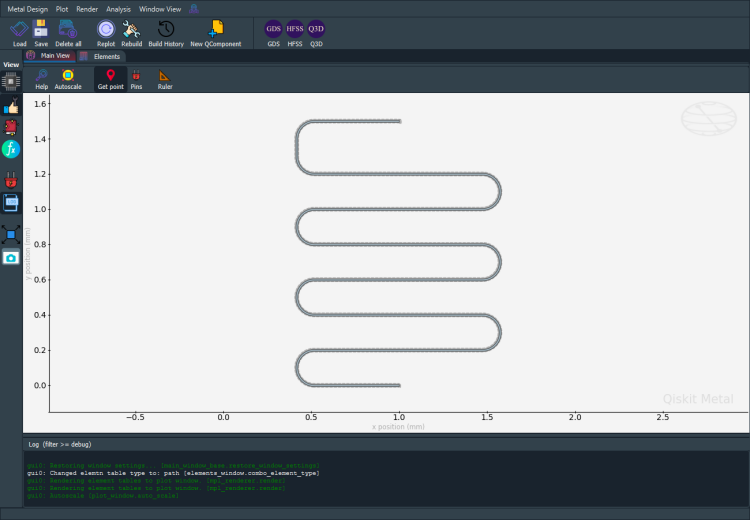Click the Load design icon
Screen dimensions: 750x520
tap(19, 29)
